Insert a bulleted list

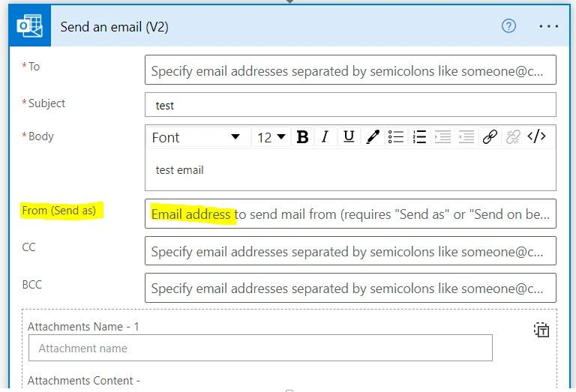click(396, 137)
